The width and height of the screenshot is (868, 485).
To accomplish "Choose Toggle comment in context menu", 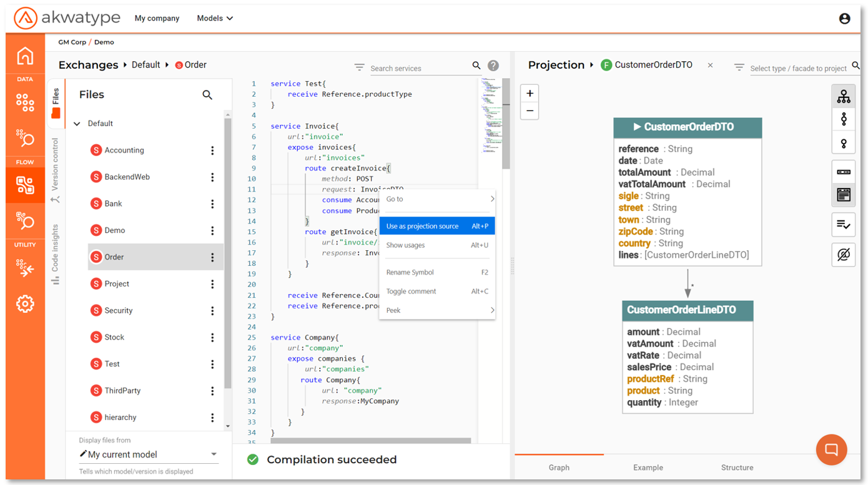I will tap(437, 291).
